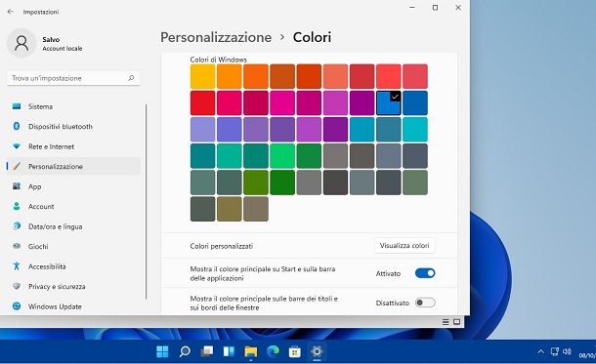
Task: Click the volume speaker tray icon
Action: pos(567,351)
